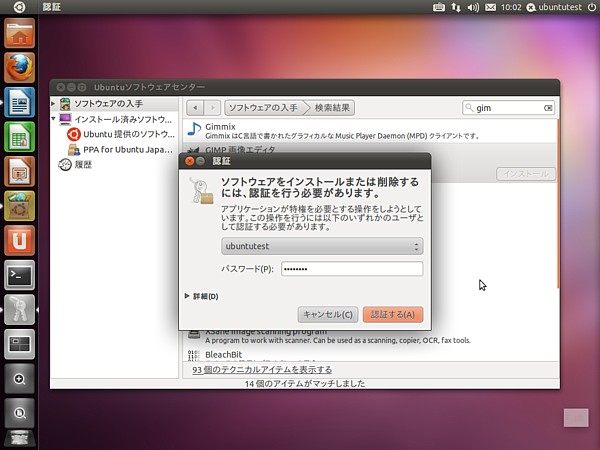The image size is (600, 450).
Task: Click the Ubuntu Software Center launcher icon
Action: (20, 206)
